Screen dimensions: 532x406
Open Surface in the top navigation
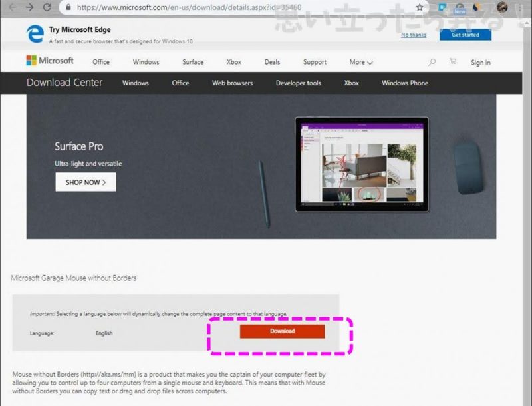pyautogui.click(x=193, y=62)
